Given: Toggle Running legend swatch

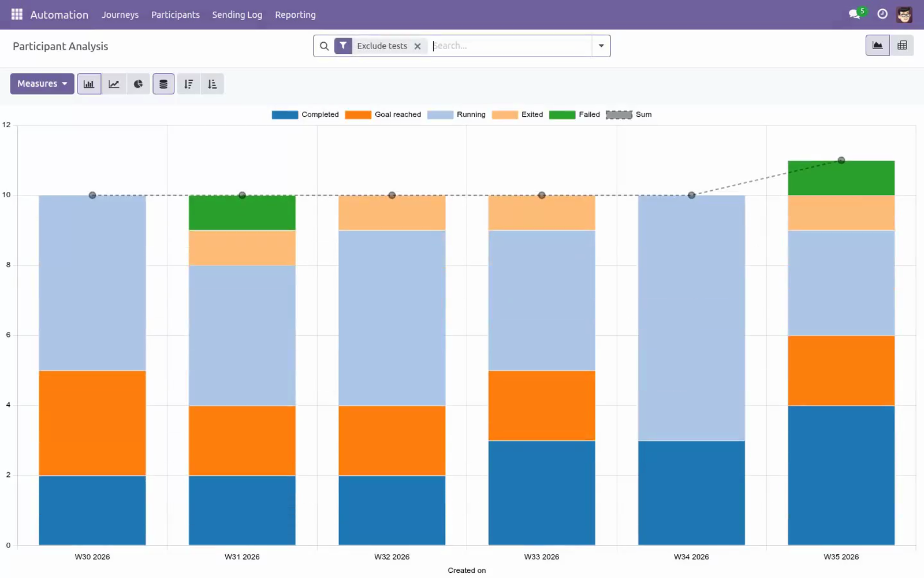Looking at the screenshot, I should (440, 114).
